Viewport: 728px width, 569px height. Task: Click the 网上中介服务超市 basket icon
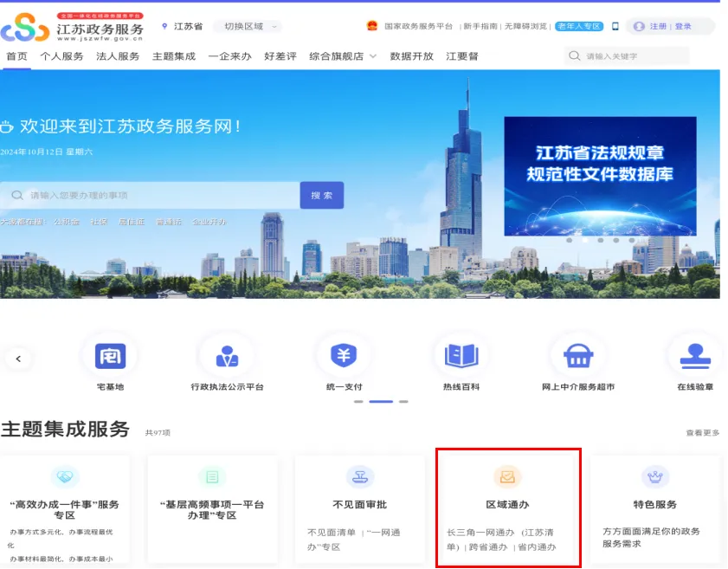[x=577, y=356]
